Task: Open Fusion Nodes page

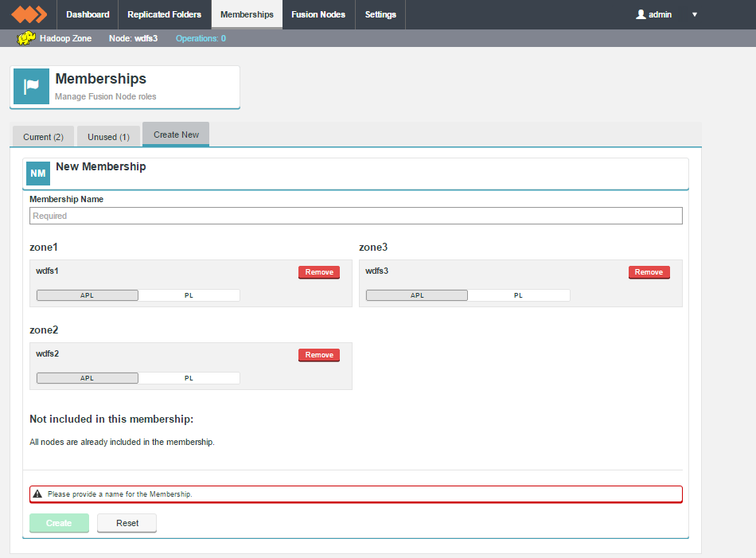Action: [318, 14]
